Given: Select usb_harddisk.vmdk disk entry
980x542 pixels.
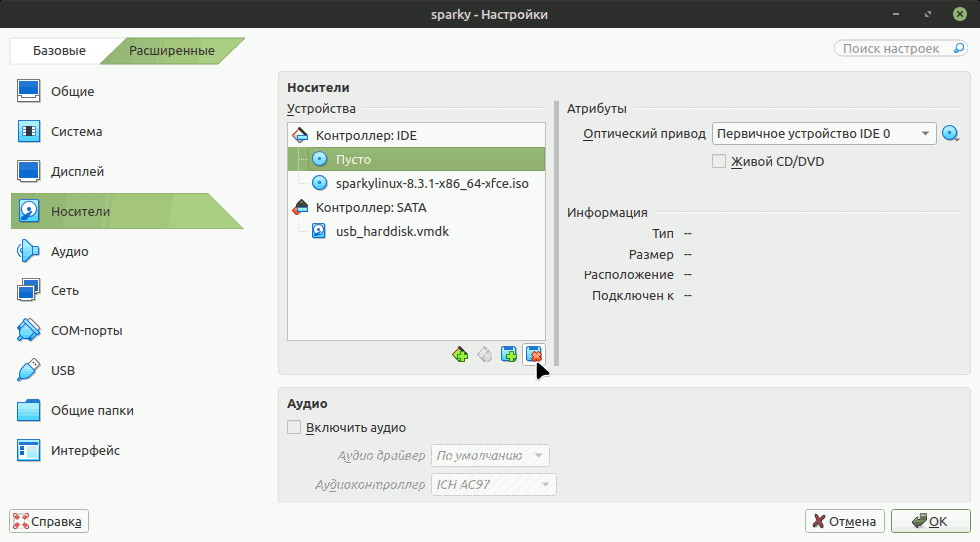Looking at the screenshot, I should (417, 231).
